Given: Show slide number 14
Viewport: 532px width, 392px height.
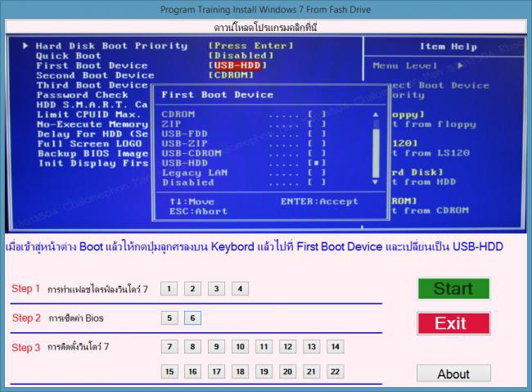Looking at the screenshot, I should [336, 346].
